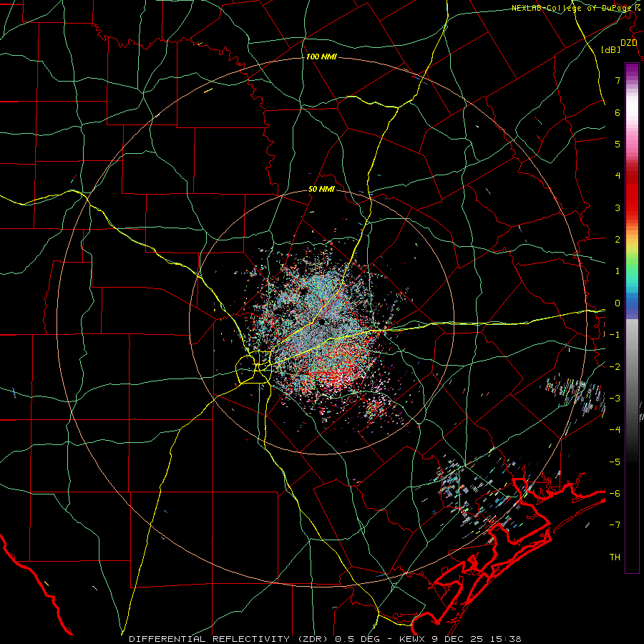Click the DIFFERENTIAL REFLECTIVITY (ZDR) caption text

229,639
